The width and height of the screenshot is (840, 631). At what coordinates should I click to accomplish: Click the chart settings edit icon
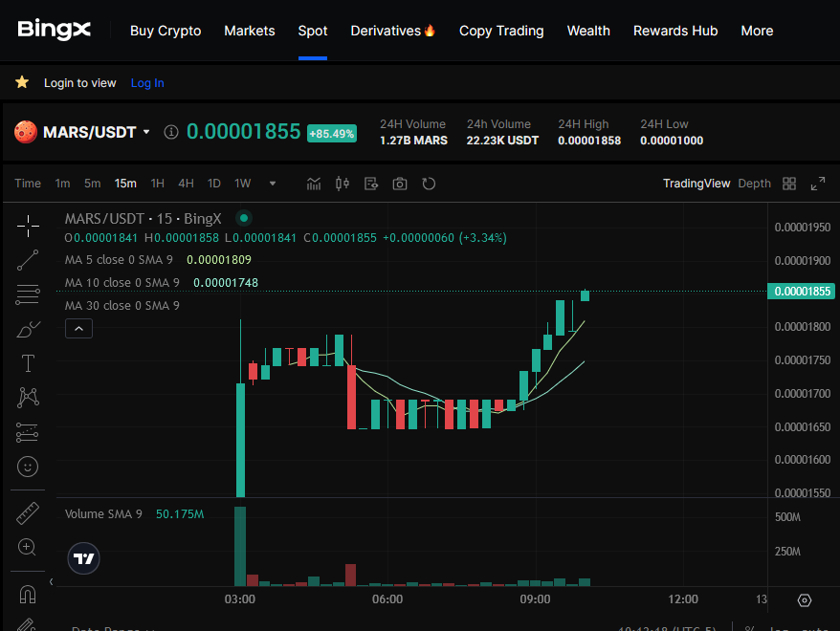[370, 184]
